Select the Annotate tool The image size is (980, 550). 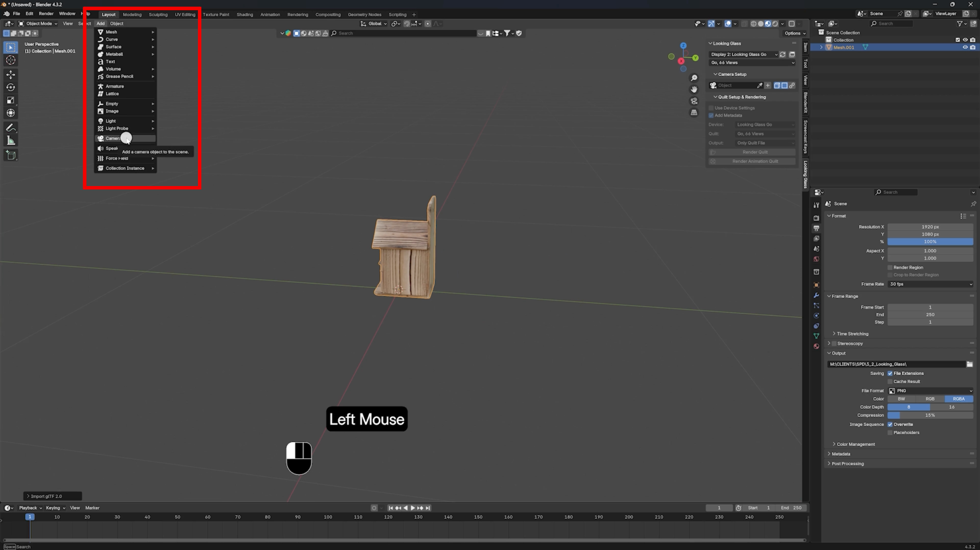pos(11,127)
